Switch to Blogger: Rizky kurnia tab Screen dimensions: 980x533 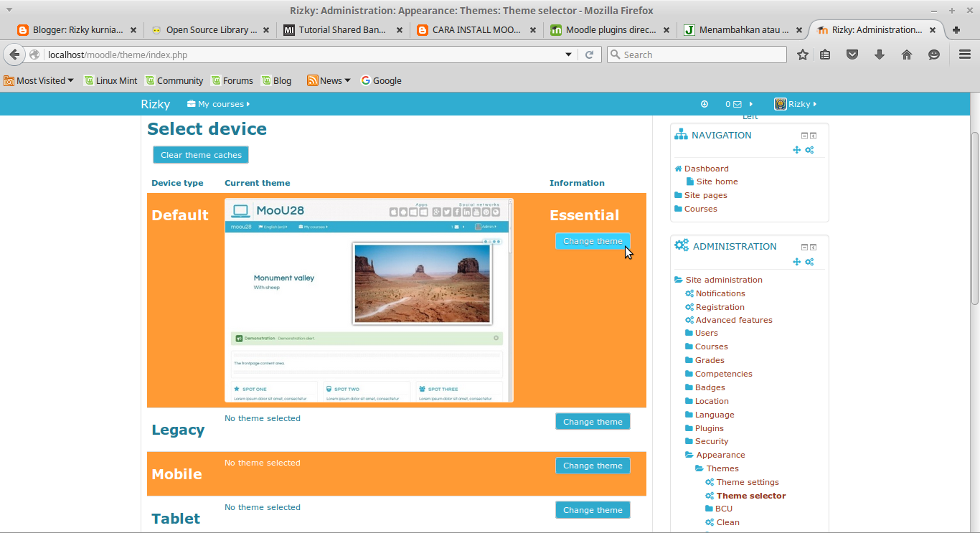(76, 30)
